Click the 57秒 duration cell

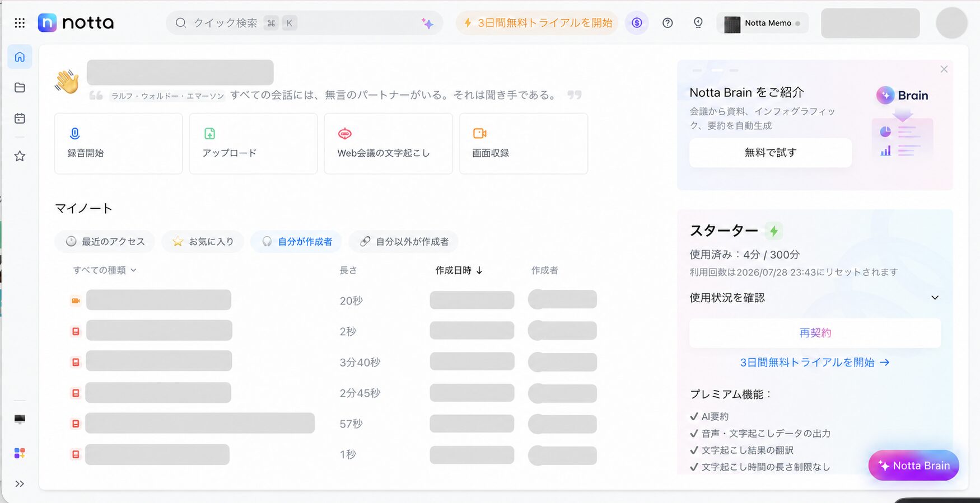[351, 424]
